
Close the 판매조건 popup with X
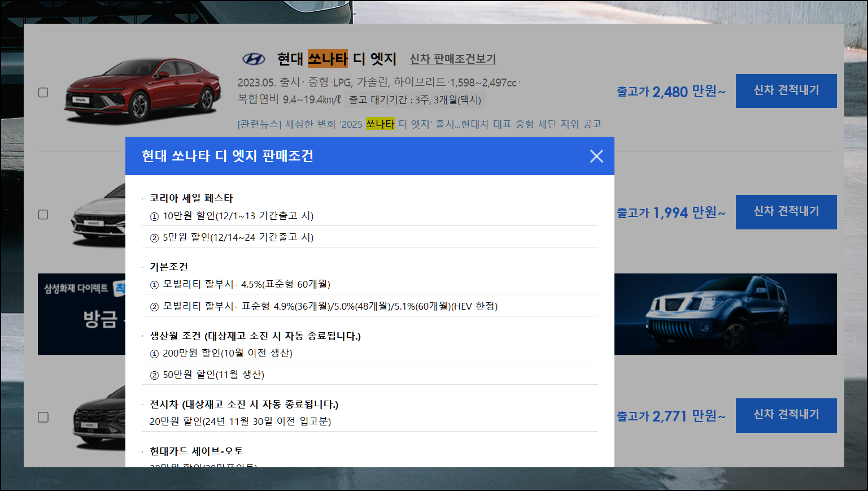[596, 156]
